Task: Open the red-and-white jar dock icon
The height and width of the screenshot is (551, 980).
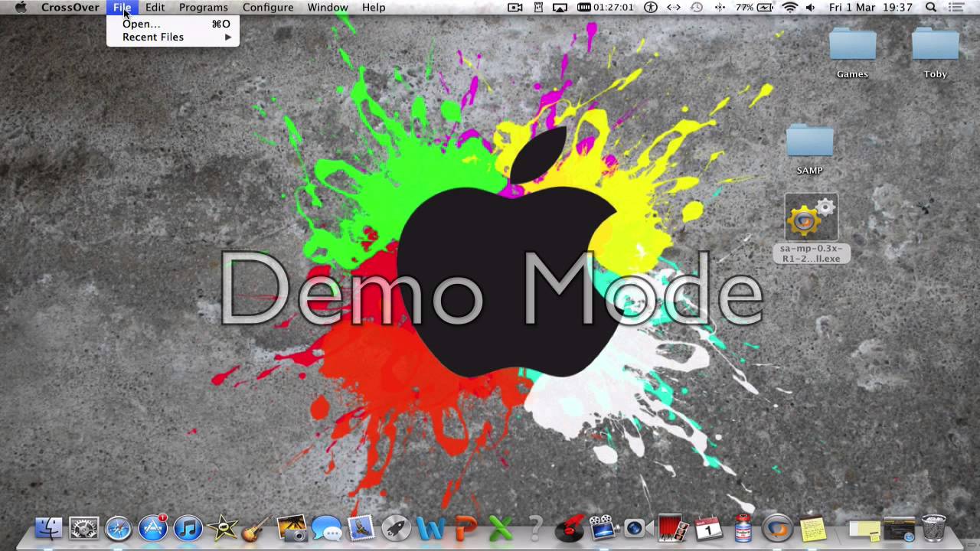Action: point(743,528)
